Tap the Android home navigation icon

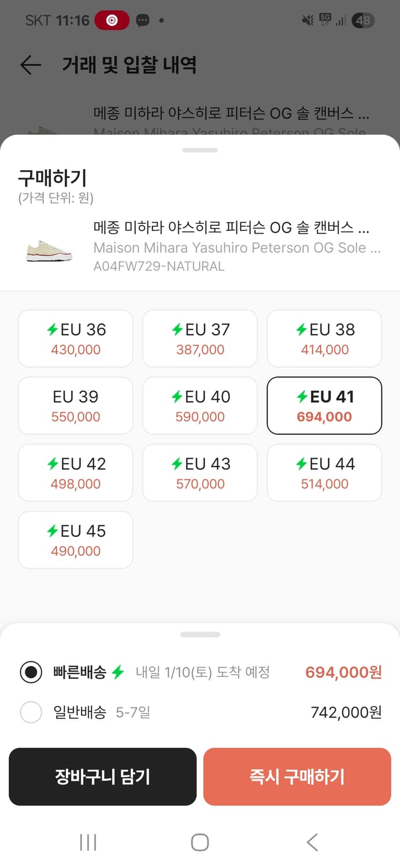[200, 842]
